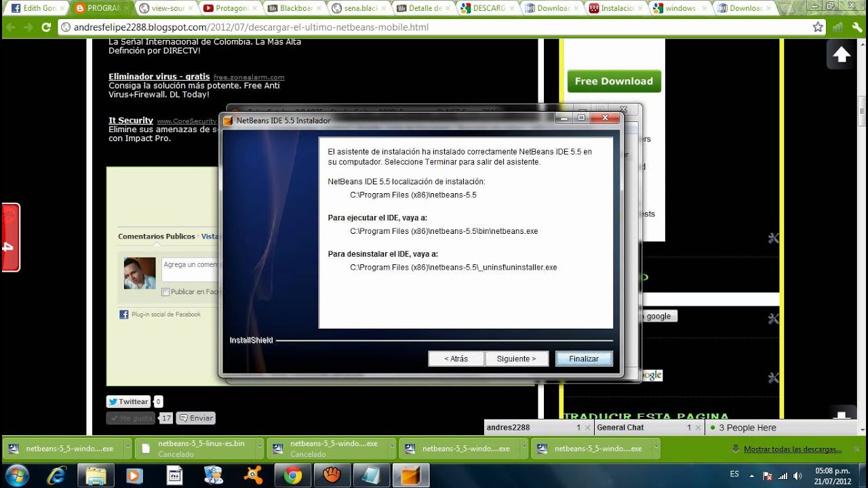Open the Windows Start orb
868x488 pixels.
(16, 475)
